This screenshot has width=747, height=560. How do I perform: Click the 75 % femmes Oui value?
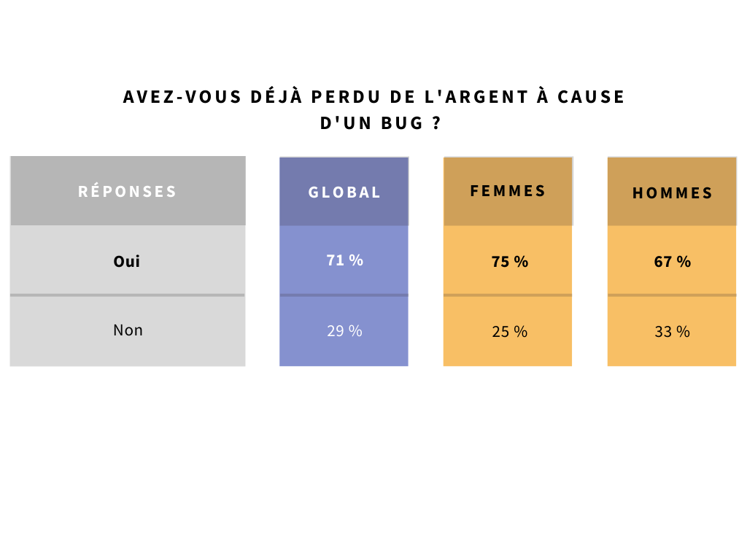tap(510, 262)
